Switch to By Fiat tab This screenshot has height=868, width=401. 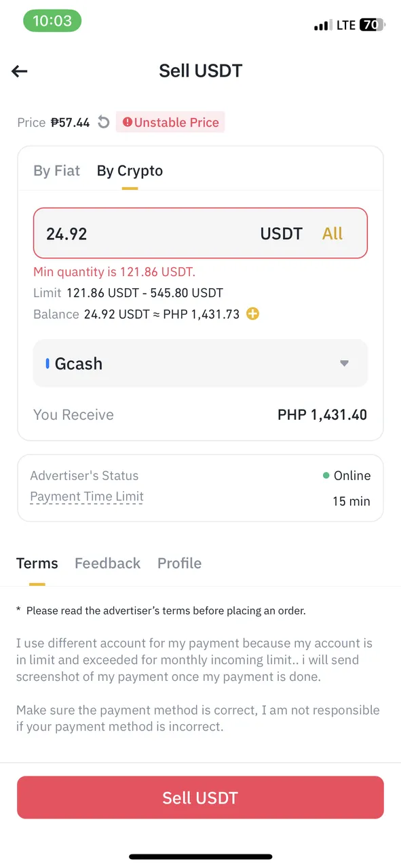click(x=57, y=171)
